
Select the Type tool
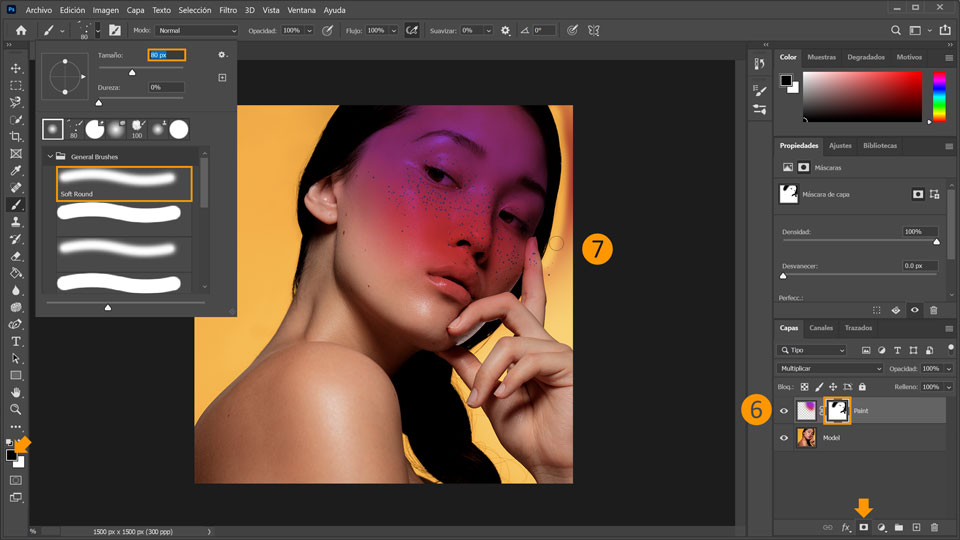pos(16,341)
